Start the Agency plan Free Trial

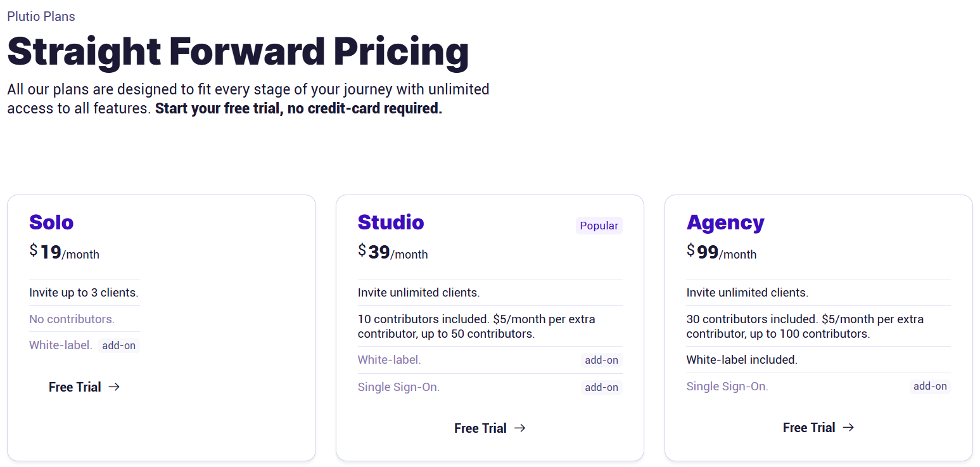click(809, 428)
